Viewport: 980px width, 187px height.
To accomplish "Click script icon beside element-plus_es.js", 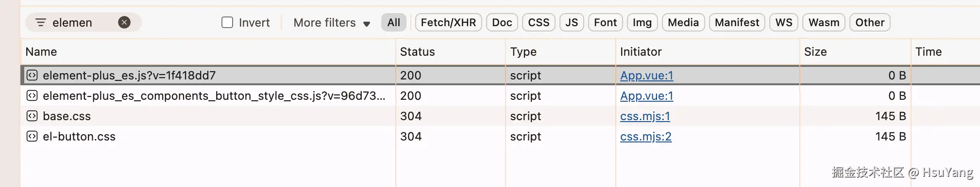I will click(x=32, y=75).
